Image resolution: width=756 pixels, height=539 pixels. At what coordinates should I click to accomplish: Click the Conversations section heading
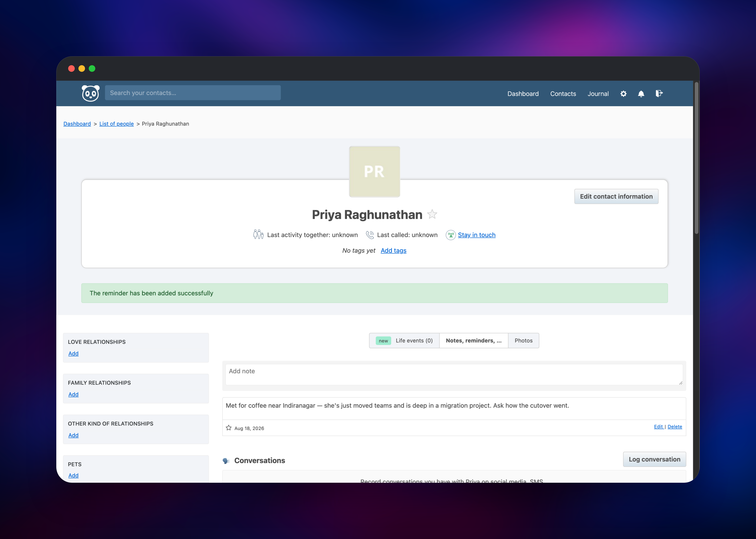[260, 461]
